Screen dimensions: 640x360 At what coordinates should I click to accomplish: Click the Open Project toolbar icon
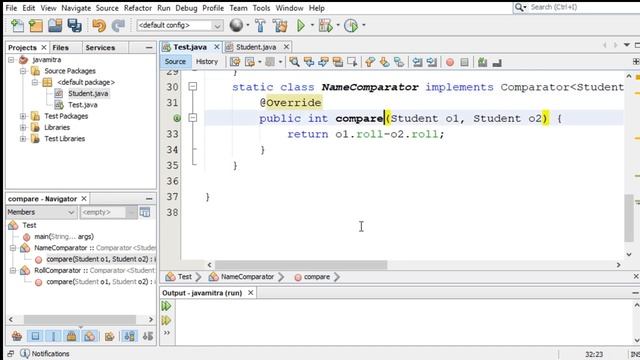coord(55,25)
